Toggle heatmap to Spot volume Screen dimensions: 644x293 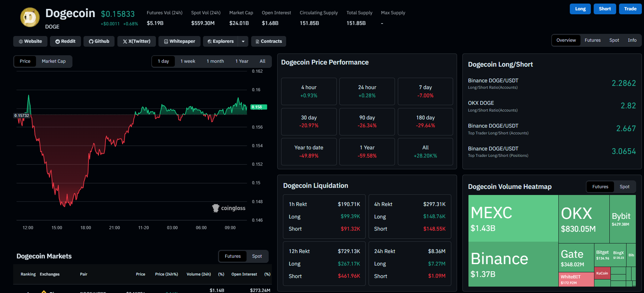(x=624, y=187)
